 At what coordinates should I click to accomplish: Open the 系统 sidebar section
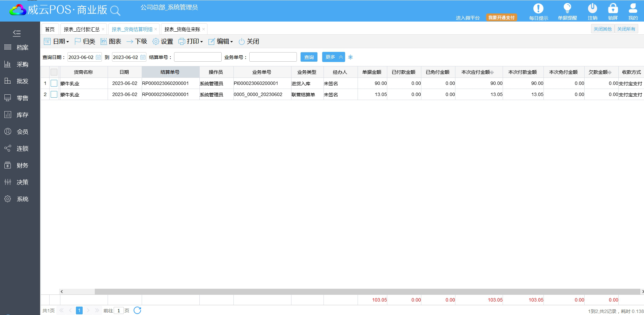(17, 199)
